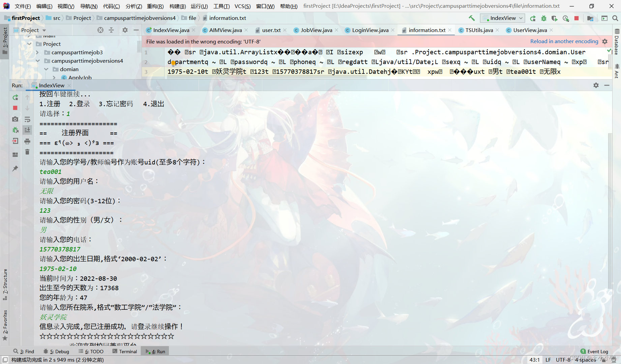Image resolution: width=621 pixels, height=364 pixels.
Task: Run with coverage icon in the toolbar
Action: coord(555,18)
